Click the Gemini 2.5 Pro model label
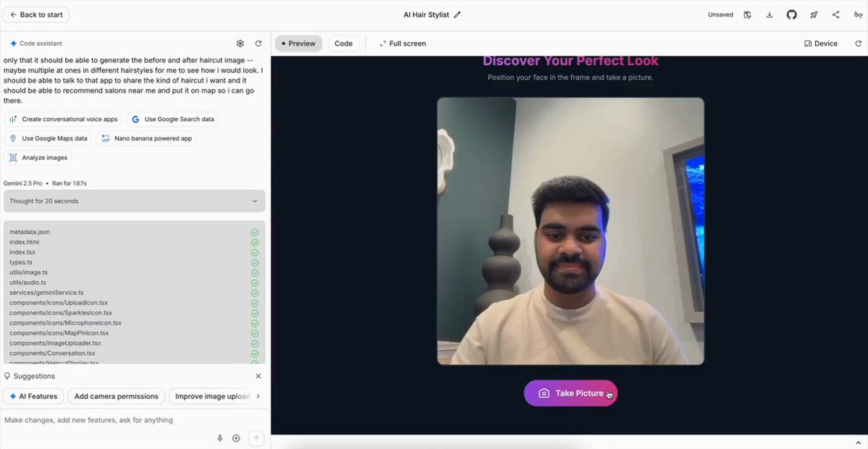The width and height of the screenshot is (868, 449). click(x=22, y=183)
